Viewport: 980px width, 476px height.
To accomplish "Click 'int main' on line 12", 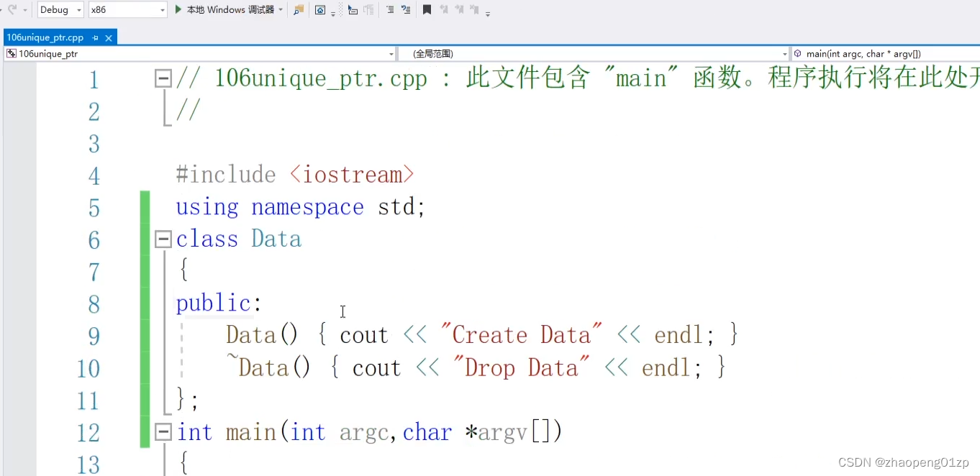I will [x=227, y=431].
